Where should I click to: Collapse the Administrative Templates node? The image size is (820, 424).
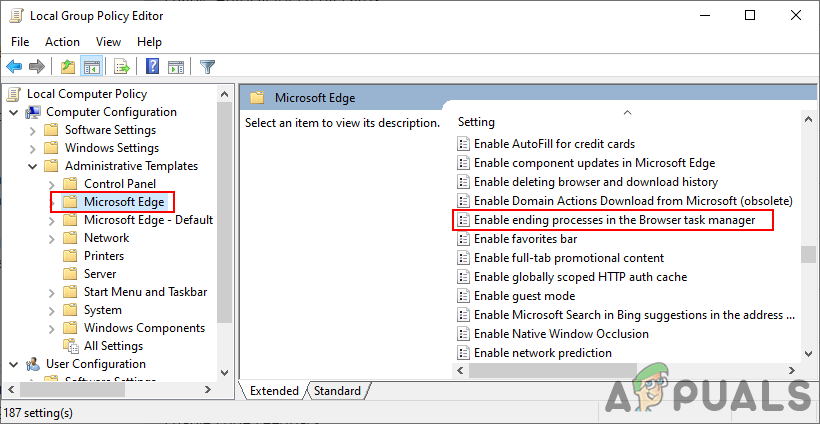click(33, 166)
